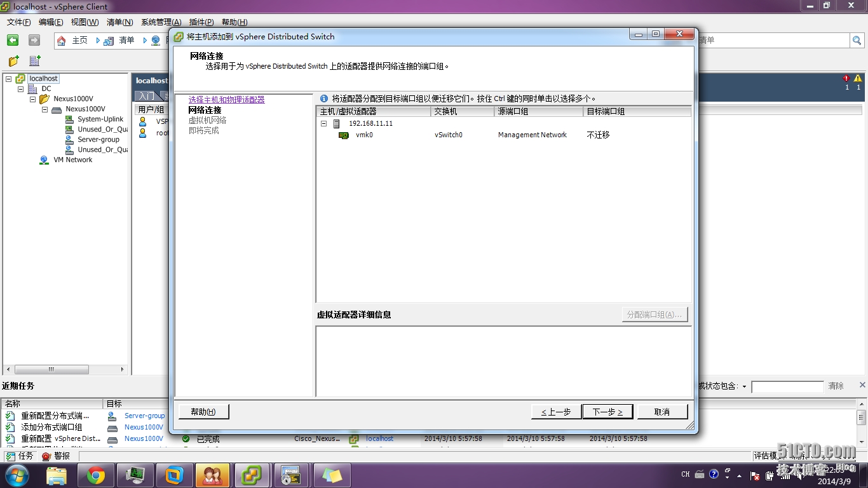Screen dimensions: 868x488
Task: Open the dropdown arrow after 主页
Action: (x=98, y=41)
